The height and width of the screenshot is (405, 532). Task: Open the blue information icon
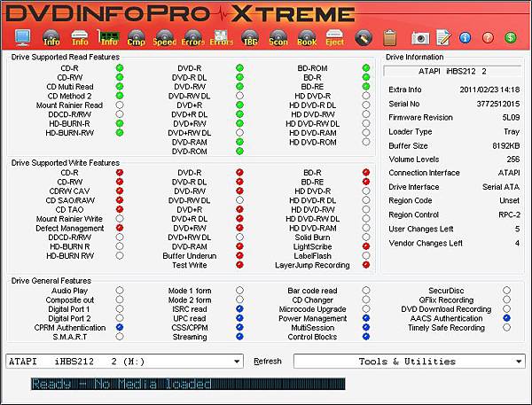coord(465,37)
